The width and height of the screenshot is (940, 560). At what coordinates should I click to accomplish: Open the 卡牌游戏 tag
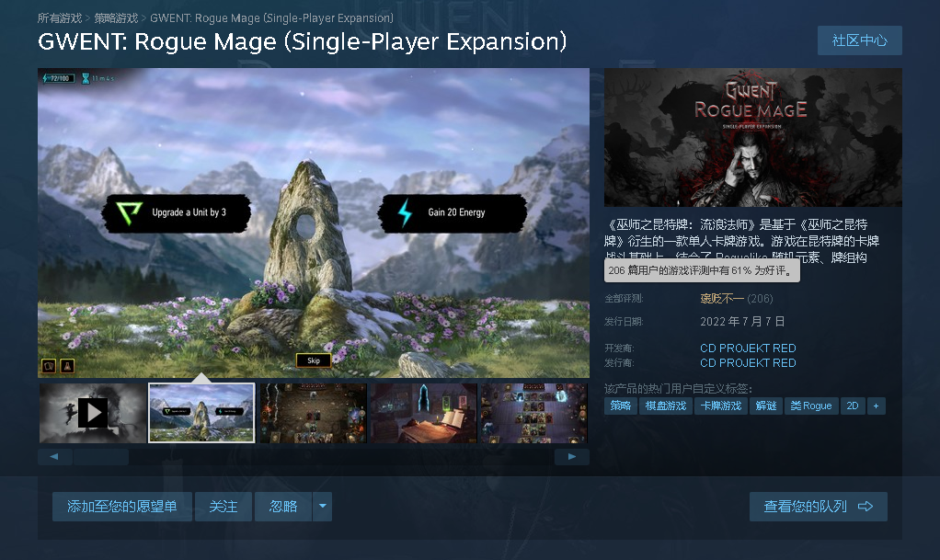pos(720,406)
